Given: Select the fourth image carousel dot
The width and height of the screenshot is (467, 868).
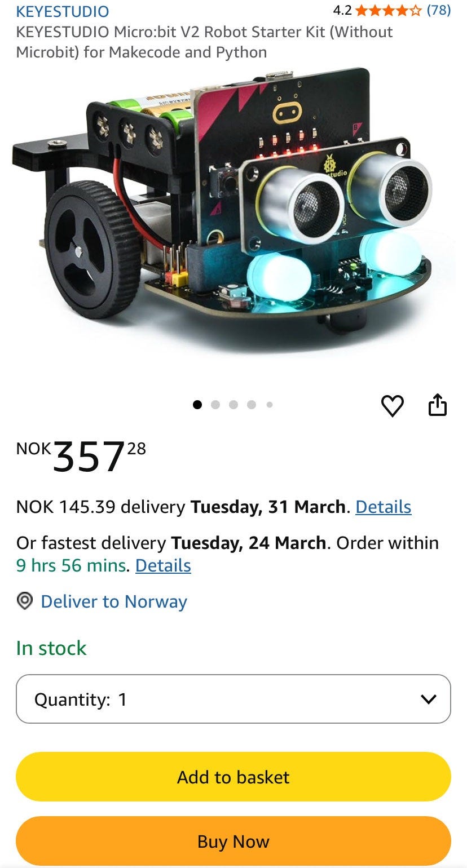Looking at the screenshot, I should tap(252, 405).
